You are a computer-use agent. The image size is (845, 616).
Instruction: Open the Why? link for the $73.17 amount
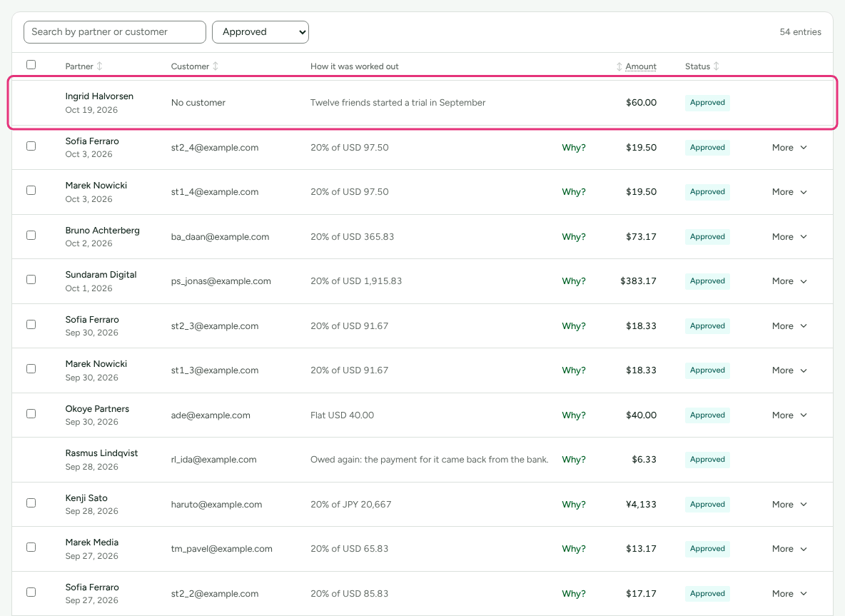(573, 236)
